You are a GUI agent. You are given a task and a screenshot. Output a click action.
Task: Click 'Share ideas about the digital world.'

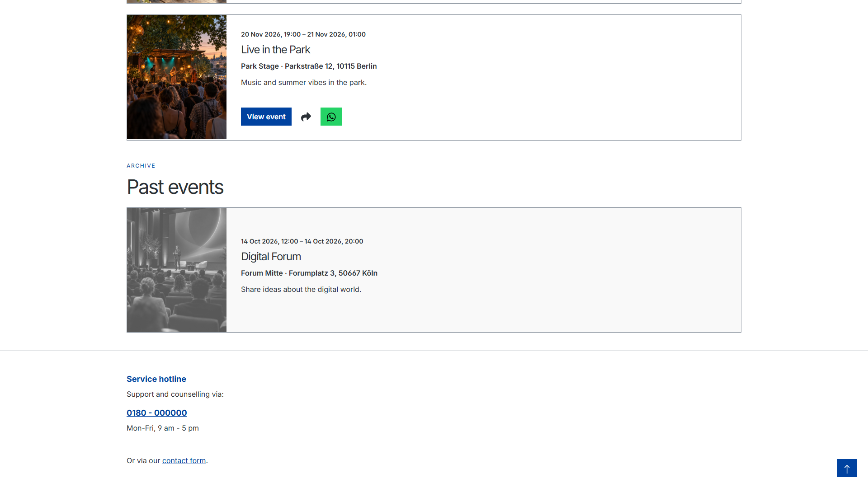(x=301, y=289)
